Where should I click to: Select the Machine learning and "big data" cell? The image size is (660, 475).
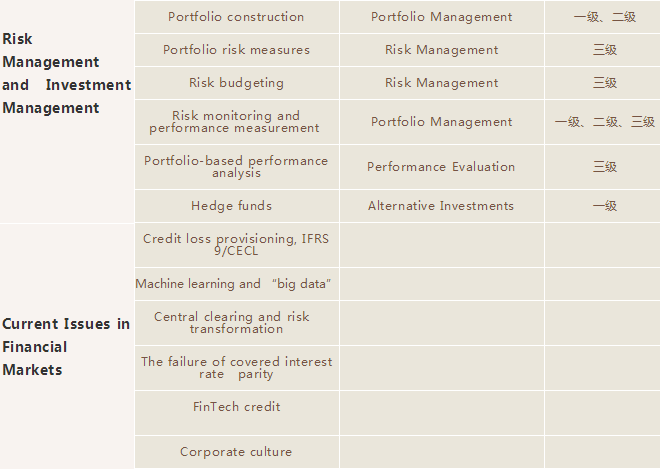pyautogui.click(x=234, y=284)
